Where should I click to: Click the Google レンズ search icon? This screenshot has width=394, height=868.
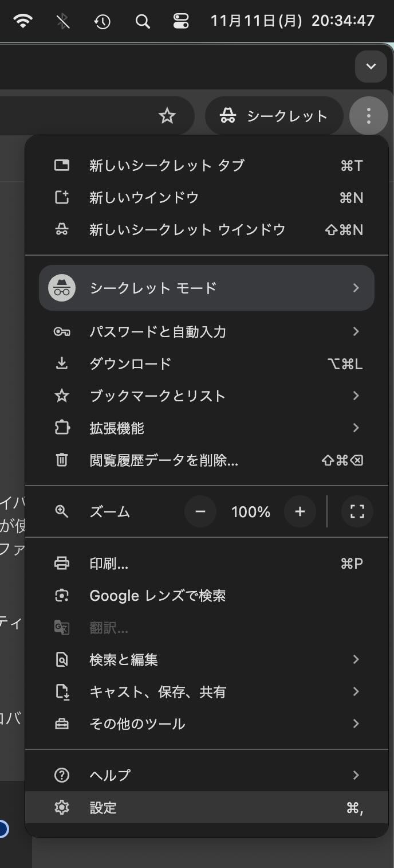61,596
